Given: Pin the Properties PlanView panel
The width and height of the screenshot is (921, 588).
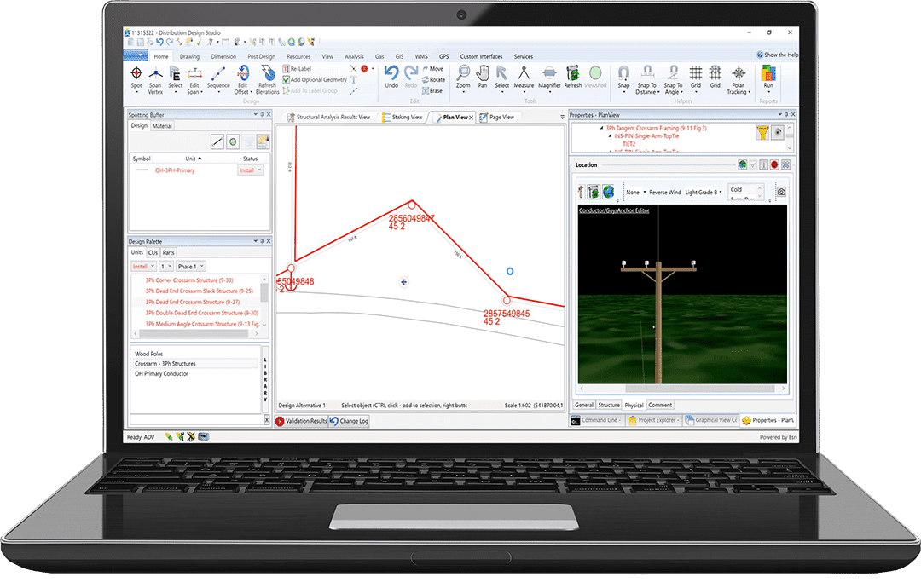Looking at the screenshot, I should pyautogui.click(x=786, y=114).
